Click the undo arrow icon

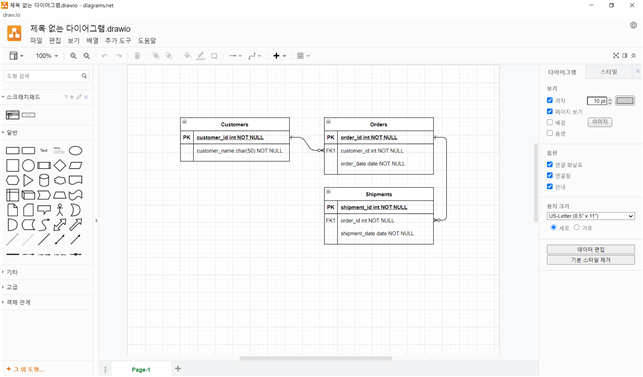coord(105,56)
